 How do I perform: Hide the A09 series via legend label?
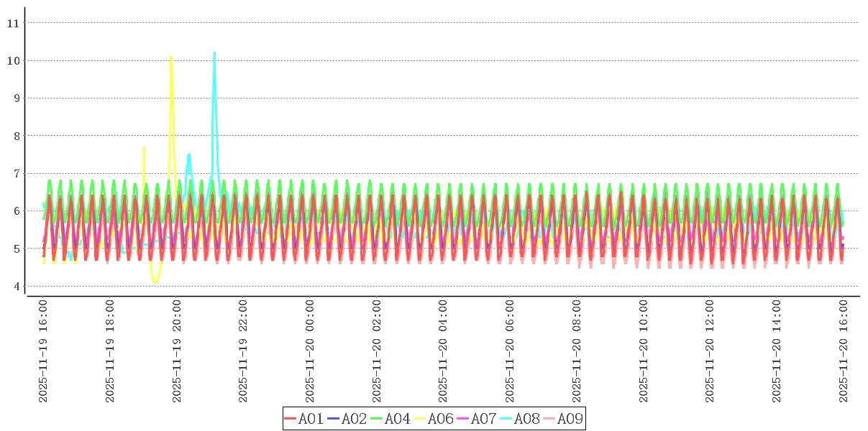point(570,419)
